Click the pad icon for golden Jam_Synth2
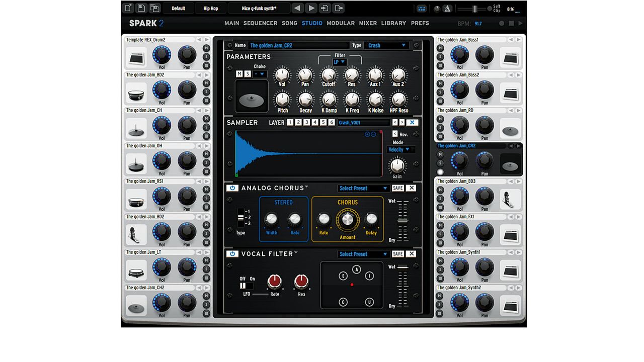The height and width of the screenshot is (362, 644). 511,306
